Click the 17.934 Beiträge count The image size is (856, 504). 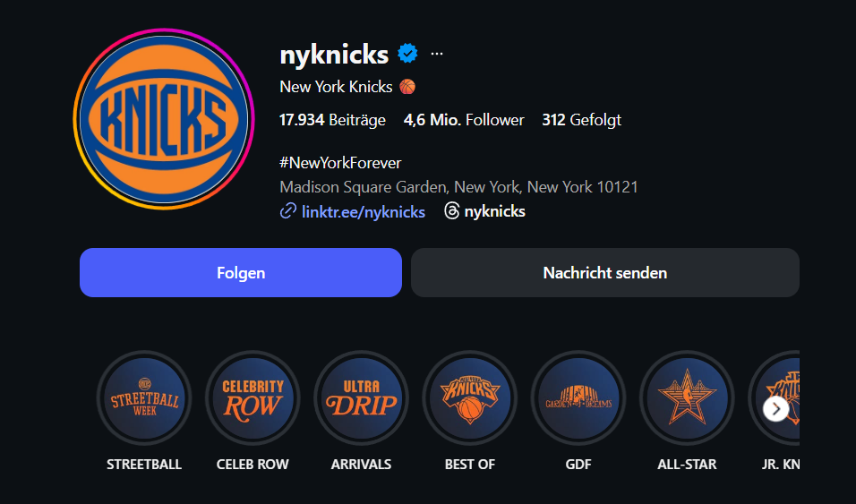point(332,120)
